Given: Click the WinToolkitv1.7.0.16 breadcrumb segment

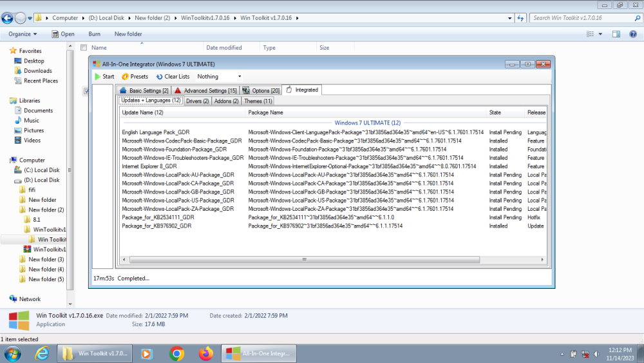Looking at the screenshot, I should (205, 18).
